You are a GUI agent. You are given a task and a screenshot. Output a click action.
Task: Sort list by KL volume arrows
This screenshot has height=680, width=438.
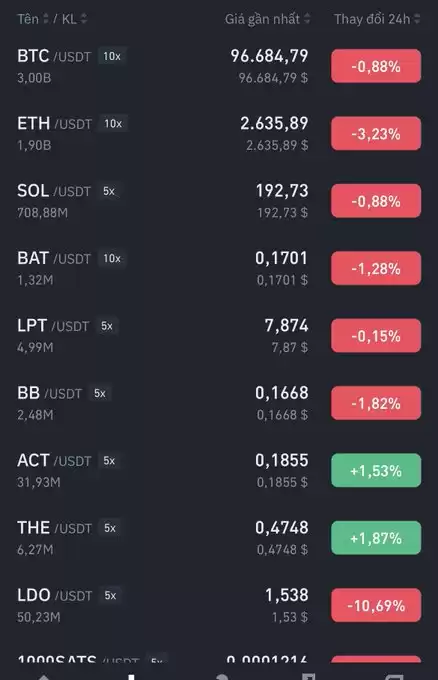coord(84,19)
